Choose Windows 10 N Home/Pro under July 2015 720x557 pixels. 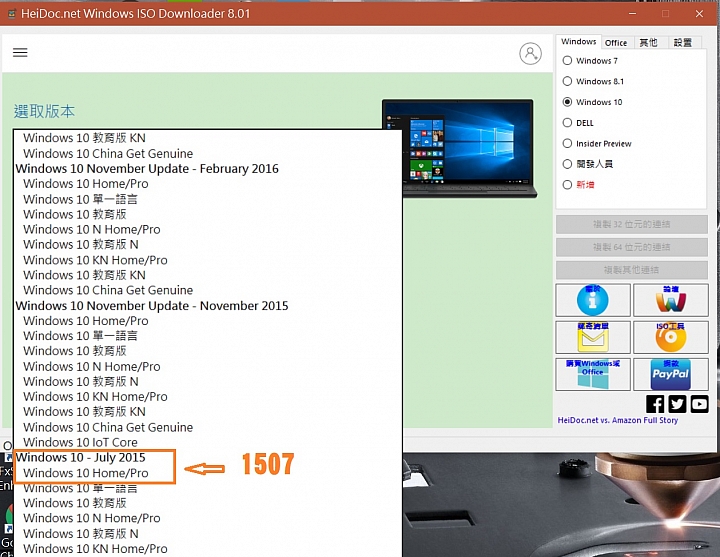92,518
